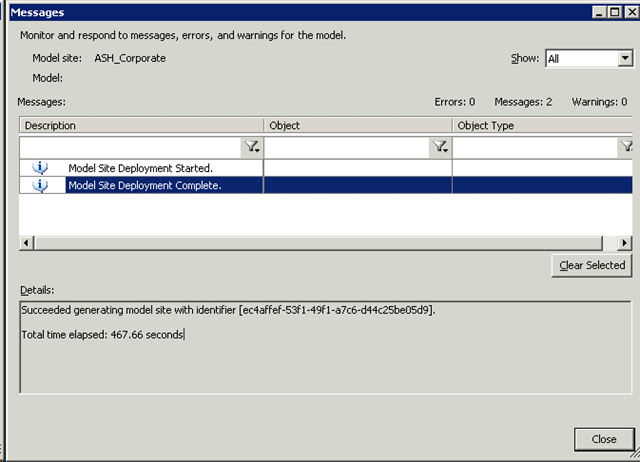The height and width of the screenshot is (462, 640).
Task: Click the Object Type filter input field
Action: [x=535, y=147]
